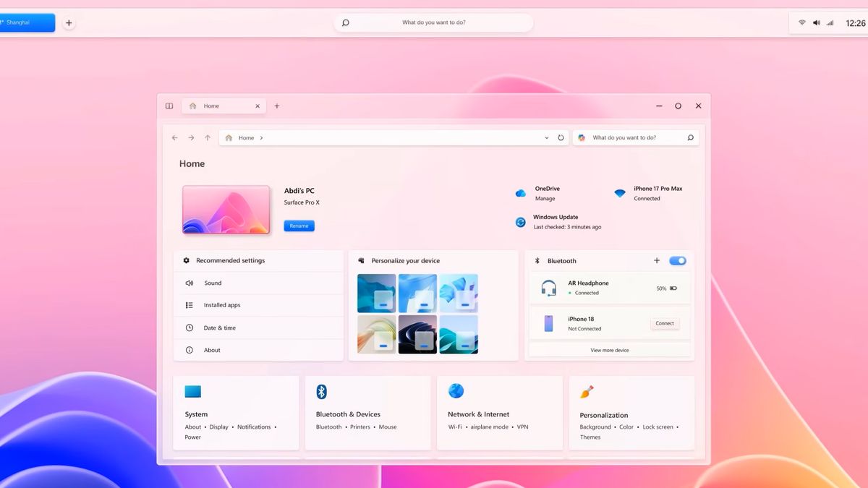Open the System category title

click(196, 414)
